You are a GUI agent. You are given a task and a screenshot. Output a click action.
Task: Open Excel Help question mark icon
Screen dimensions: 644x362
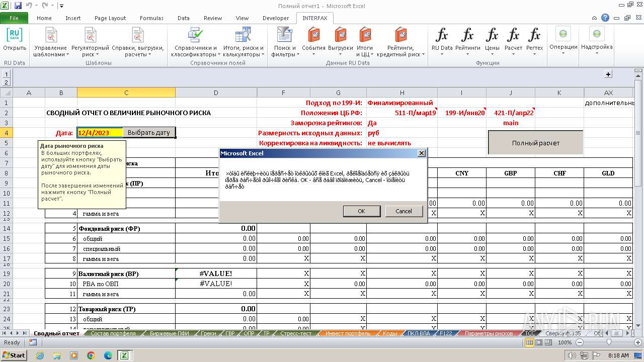point(605,18)
